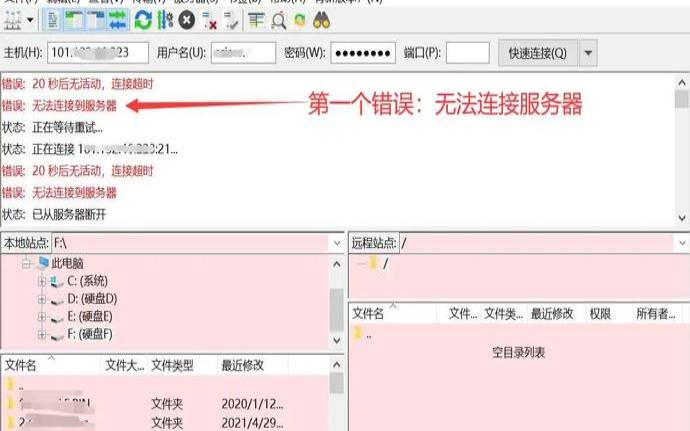Open the Site Manager dropdown arrow
The height and width of the screenshot is (431, 690).
pyautogui.click(x=30, y=20)
